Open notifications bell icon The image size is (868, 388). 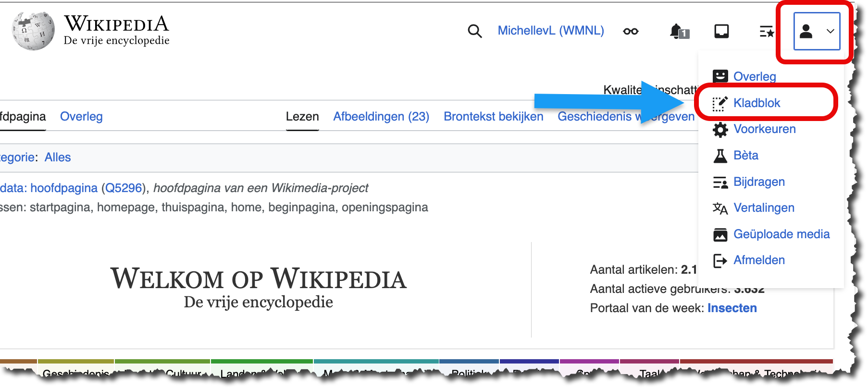coord(679,31)
